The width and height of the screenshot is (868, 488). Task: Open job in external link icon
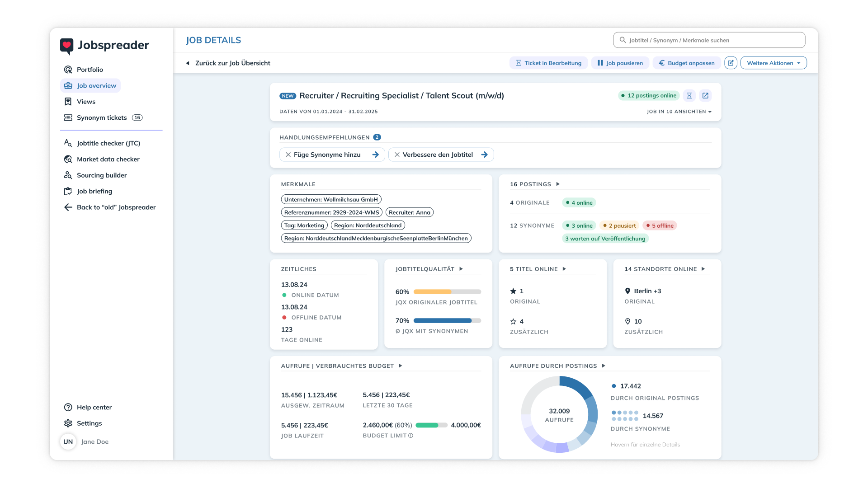[x=705, y=95]
